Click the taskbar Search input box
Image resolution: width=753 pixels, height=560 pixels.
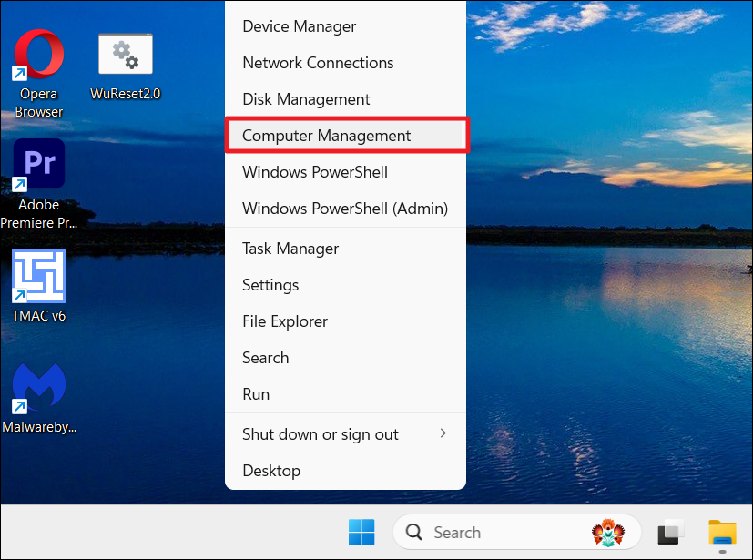coord(492,532)
